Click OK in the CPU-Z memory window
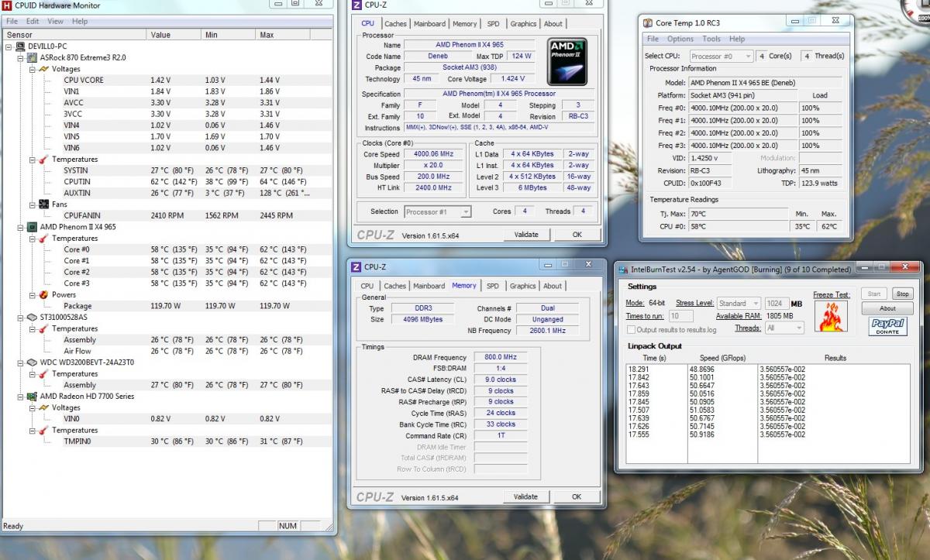 [x=577, y=497]
